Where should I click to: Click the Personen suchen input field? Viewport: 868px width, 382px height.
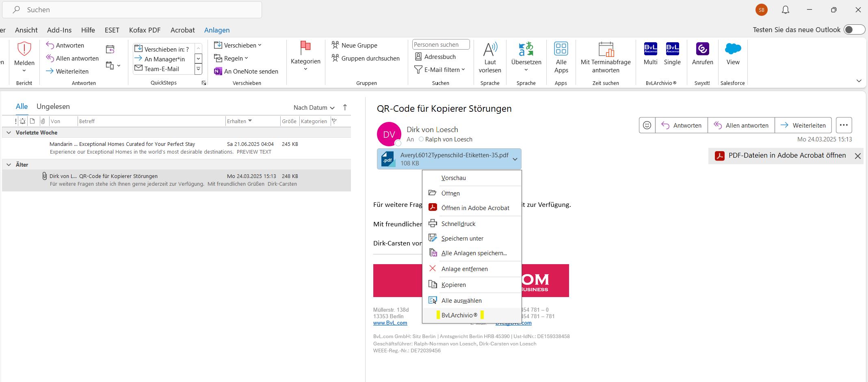pyautogui.click(x=441, y=45)
